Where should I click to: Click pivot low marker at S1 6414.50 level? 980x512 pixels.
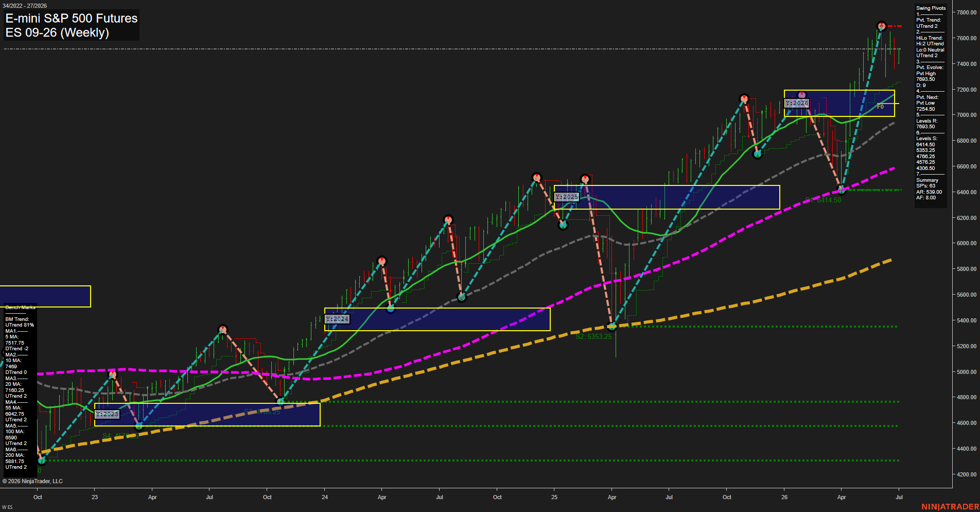(842, 190)
